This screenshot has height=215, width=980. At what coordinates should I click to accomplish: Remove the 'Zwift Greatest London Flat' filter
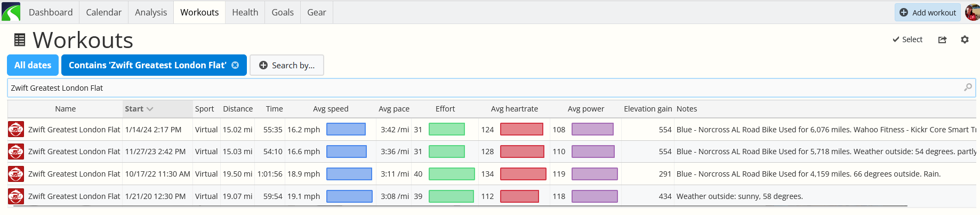tap(235, 65)
